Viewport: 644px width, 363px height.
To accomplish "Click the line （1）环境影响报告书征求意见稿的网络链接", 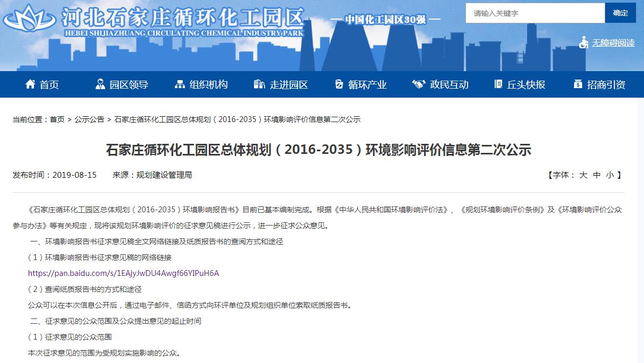I will pos(100,257).
